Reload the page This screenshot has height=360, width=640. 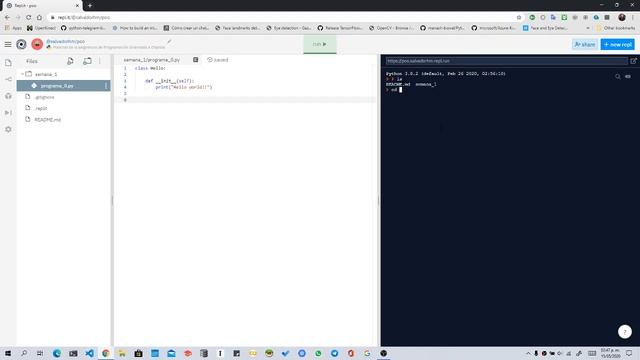(29, 18)
